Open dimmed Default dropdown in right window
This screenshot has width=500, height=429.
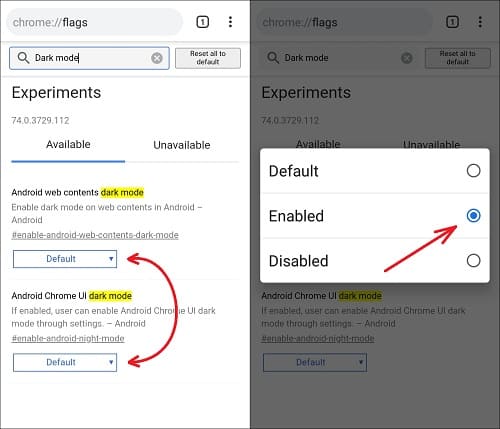[315, 362]
